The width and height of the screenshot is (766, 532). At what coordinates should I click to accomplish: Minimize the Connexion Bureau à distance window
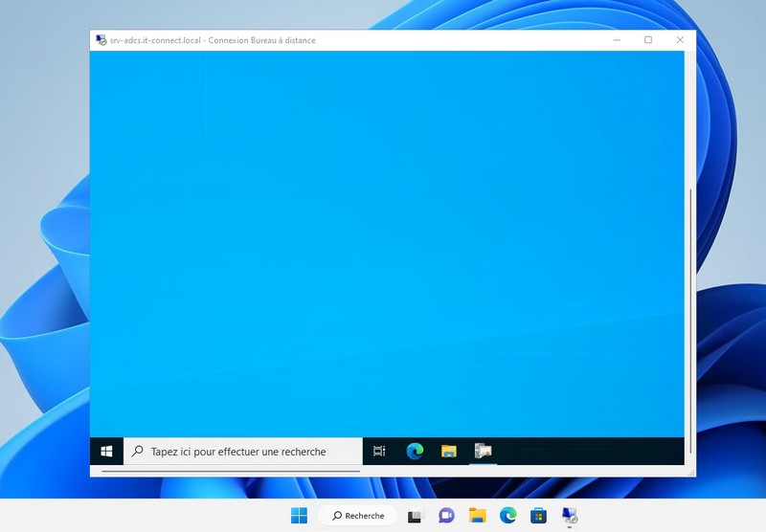[617, 40]
